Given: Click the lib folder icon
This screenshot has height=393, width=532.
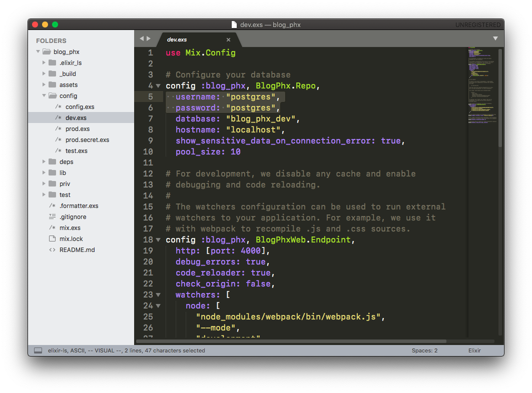Looking at the screenshot, I should point(52,172).
